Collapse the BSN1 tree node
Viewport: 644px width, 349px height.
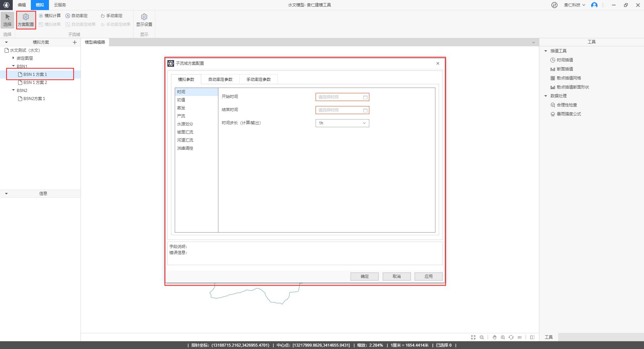click(13, 66)
